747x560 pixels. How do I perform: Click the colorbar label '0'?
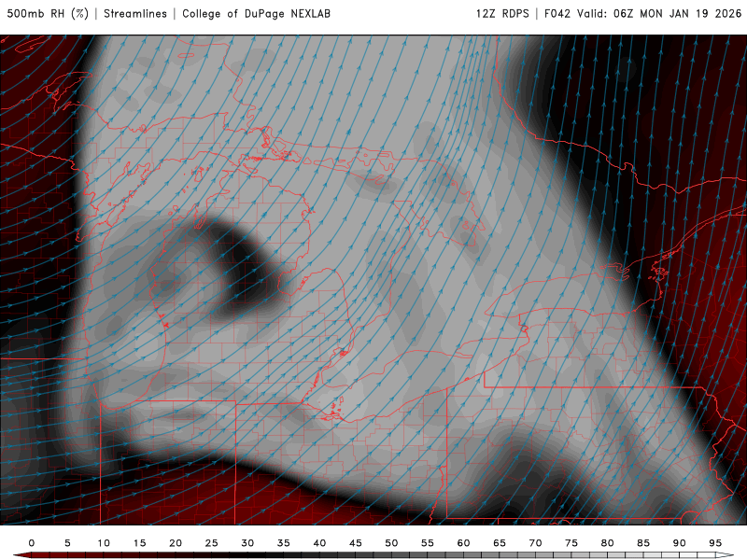[x=32, y=543]
